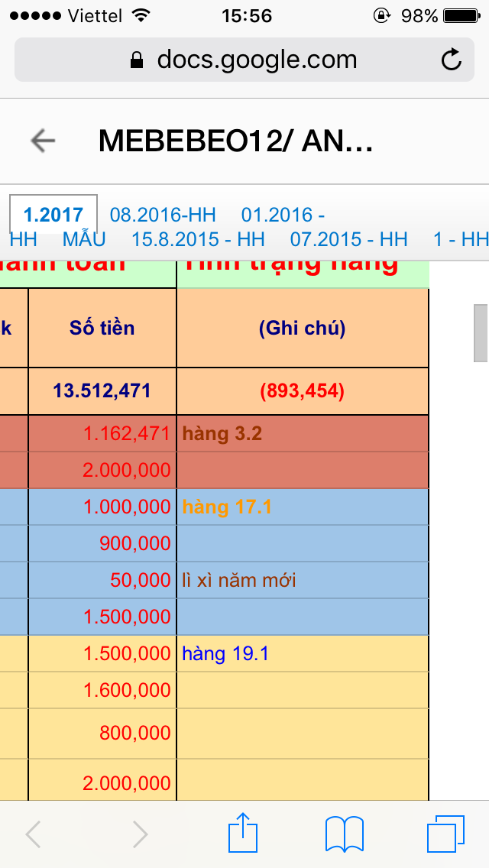Select the (Ghi chú) header cell
The image size is (489, 868).
tap(302, 329)
